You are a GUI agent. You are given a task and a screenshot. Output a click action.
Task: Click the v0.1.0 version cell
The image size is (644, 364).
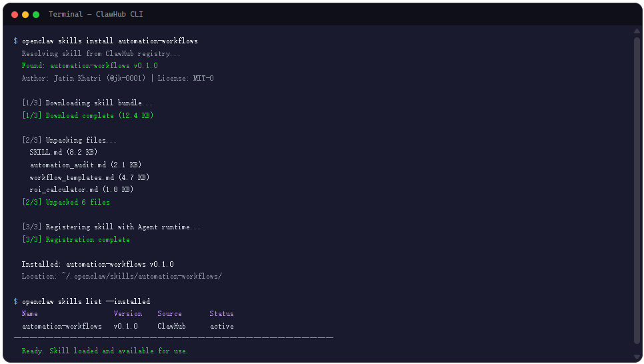point(126,326)
